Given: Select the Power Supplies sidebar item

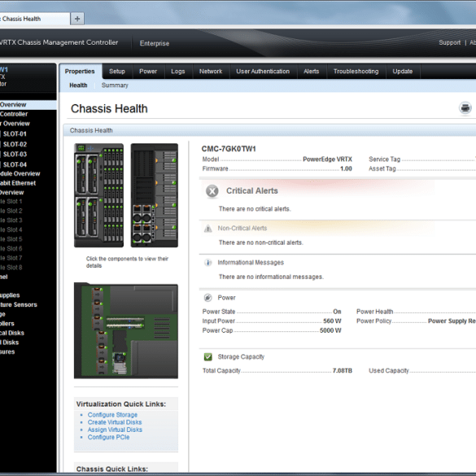Looking at the screenshot, I should [x=10, y=295].
